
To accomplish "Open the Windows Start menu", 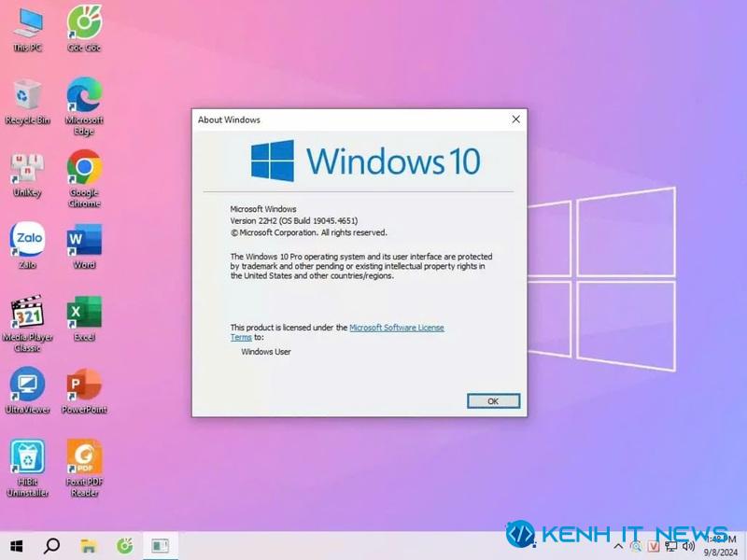I will [x=17, y=546].
